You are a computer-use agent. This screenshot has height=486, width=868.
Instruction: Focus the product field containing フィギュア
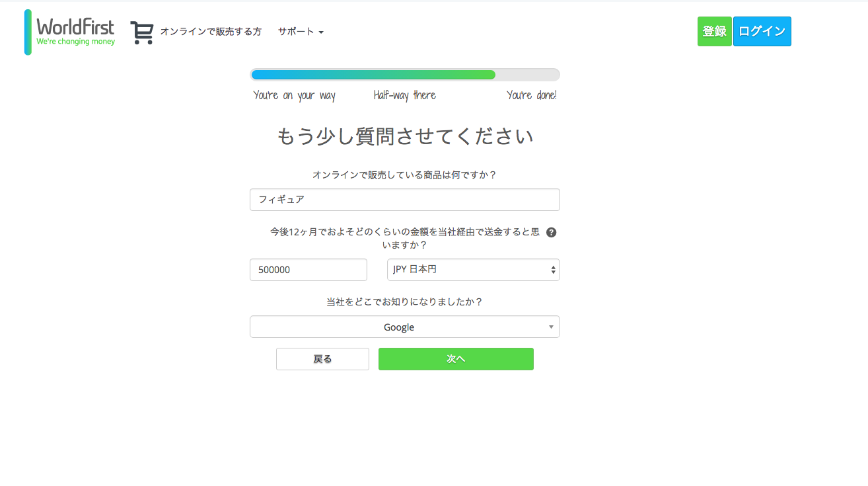pyautogui.click(x=404, y=200)
